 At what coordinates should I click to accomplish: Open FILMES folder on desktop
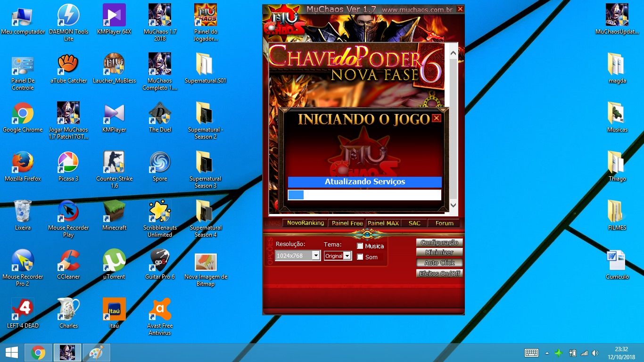617,216
